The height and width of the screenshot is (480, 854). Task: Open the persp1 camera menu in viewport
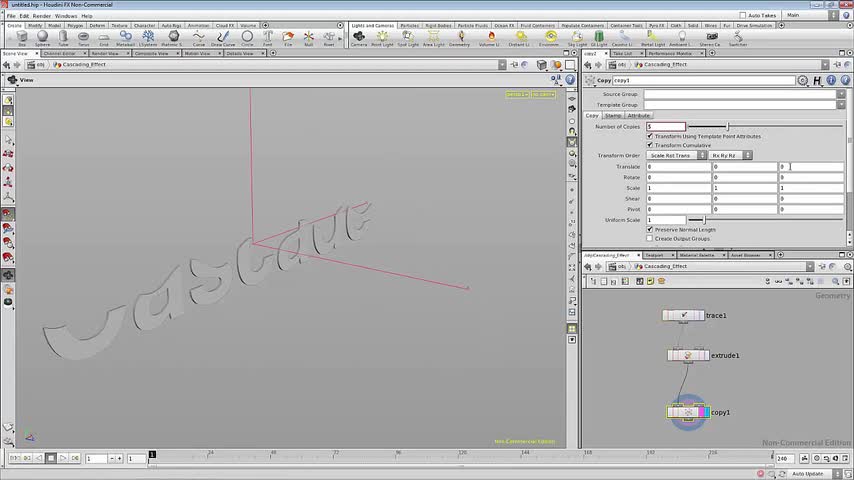click(x=517, y=94)
